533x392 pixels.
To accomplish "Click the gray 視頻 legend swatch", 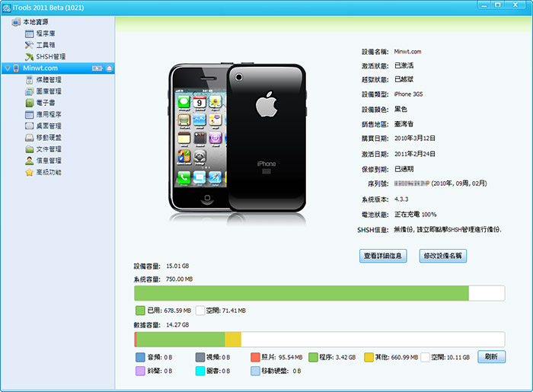I will click(200, 357).
